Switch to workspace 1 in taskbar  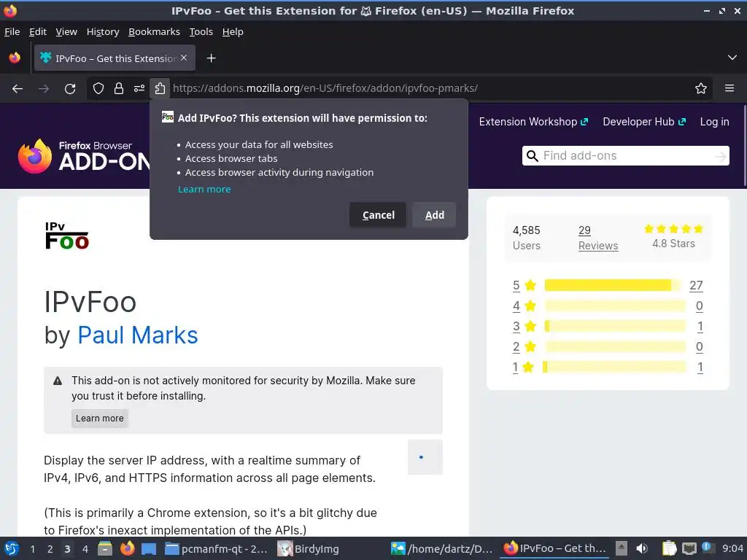(32, 549)
